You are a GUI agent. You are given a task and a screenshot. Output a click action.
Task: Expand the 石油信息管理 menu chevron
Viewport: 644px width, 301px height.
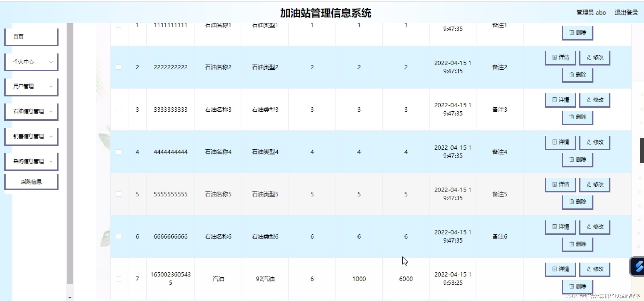[x=51, y=111]
